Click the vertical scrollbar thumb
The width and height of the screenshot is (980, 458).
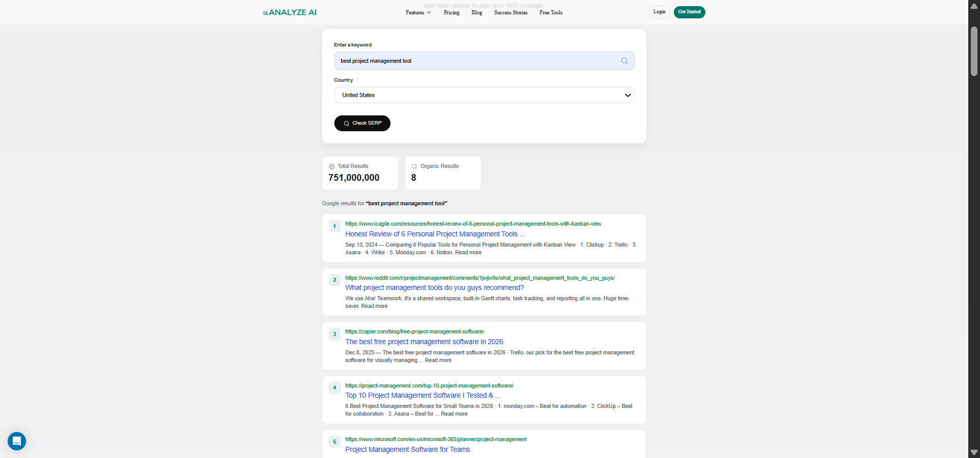pyautogui.click(x=974, y=51)
